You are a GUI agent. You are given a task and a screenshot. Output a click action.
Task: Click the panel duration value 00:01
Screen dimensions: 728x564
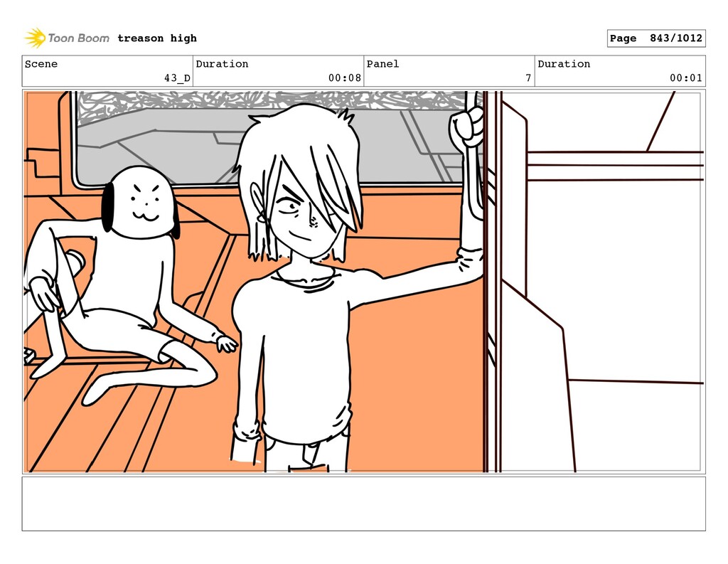click(686, 78)
